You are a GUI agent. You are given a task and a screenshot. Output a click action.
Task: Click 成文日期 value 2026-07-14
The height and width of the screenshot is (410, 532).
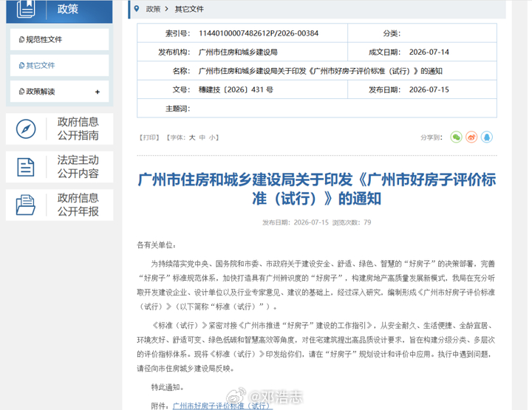click(x=429, y=52)
